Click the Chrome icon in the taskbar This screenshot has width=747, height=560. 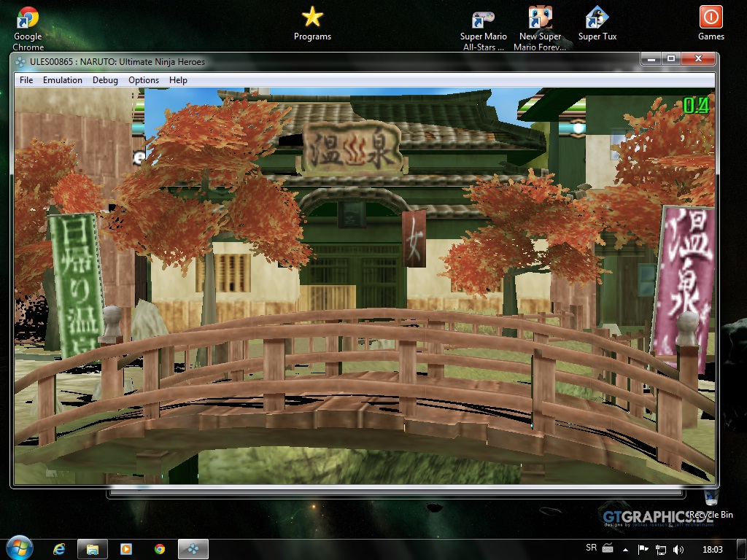tap(159, 549)
